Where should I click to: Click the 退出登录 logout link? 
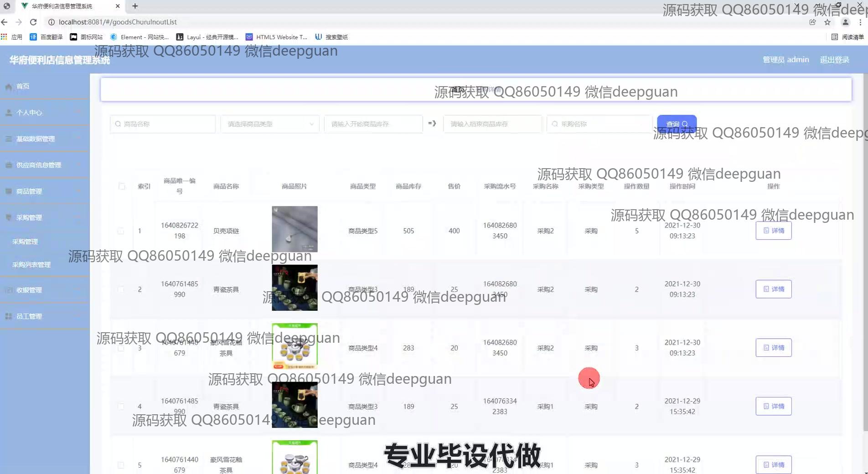834,60
